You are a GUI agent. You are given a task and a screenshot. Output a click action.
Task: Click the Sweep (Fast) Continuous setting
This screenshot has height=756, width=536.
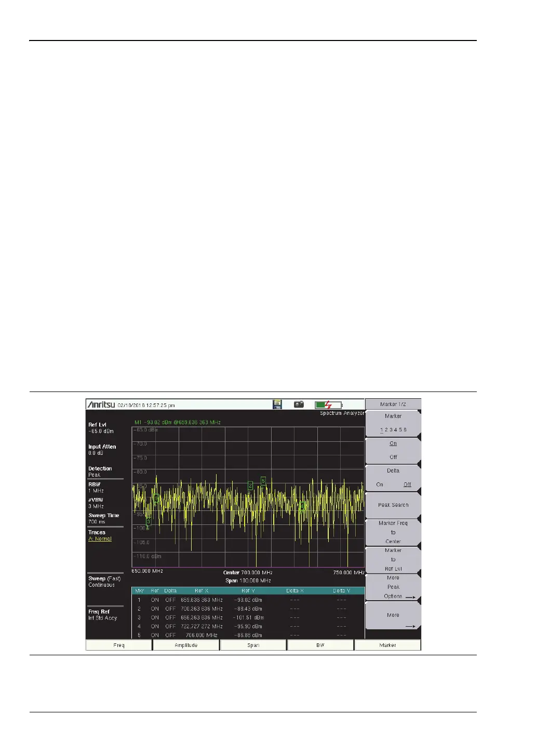[104, 582]
